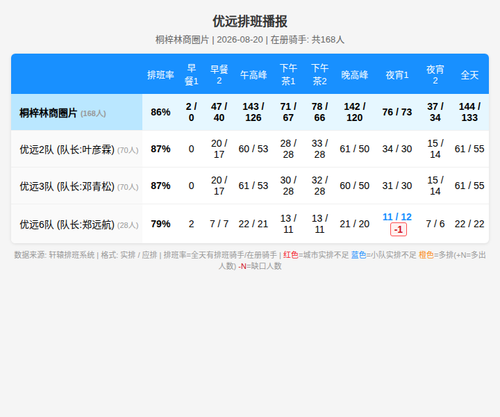Screen dimensions: 500x417
Task: Click 22 / 22 全天 cell in 优远6队 row
Action: point(470,224)
